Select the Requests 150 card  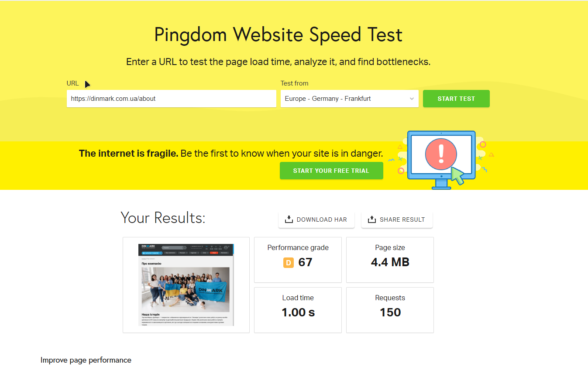click(390, 310)
